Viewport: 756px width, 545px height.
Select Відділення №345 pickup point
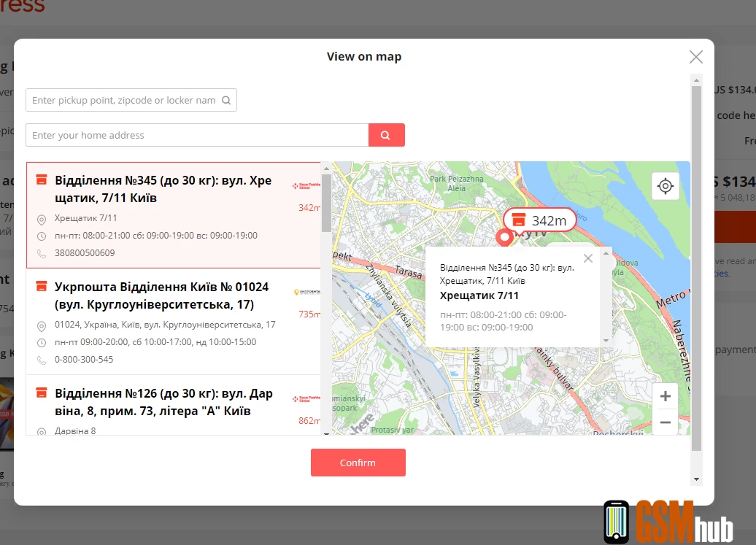(163, 189)
